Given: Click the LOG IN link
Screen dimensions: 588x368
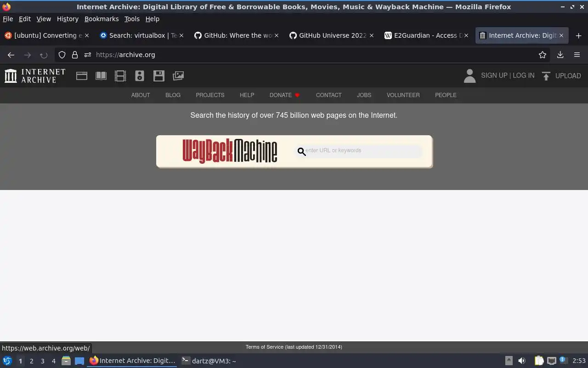Looking at the screenshot, I should tap(524, 75).
